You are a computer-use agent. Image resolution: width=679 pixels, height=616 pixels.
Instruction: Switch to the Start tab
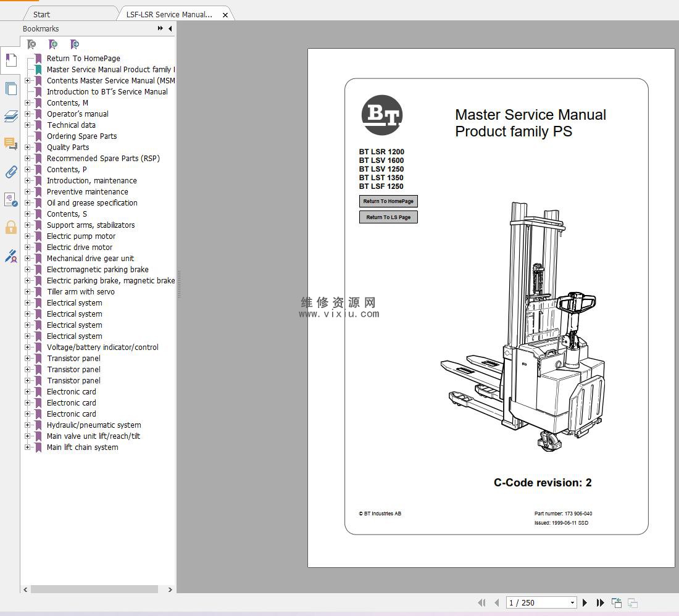[41, 14]
